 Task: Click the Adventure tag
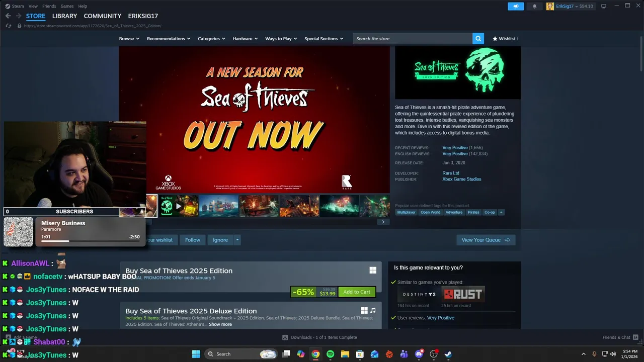click(x=454, y=212)
